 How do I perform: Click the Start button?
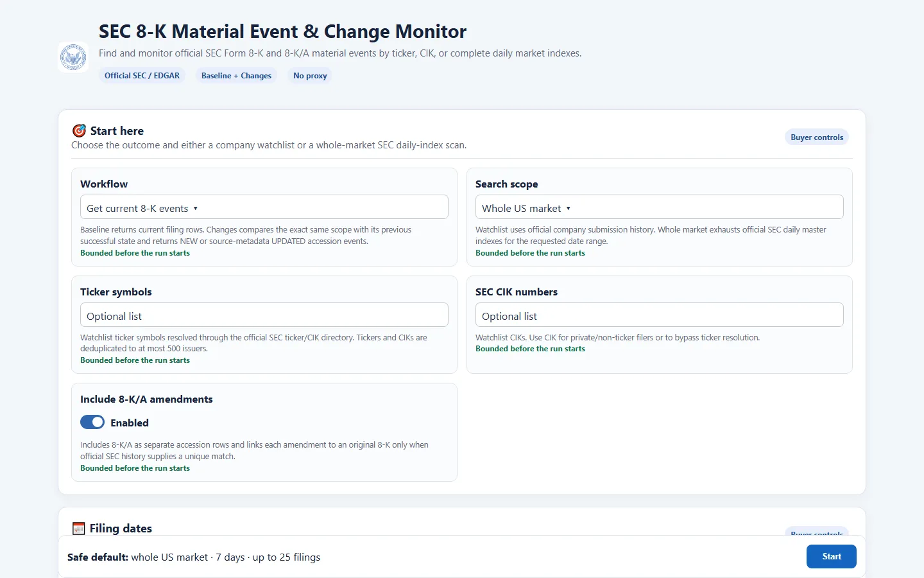click(x=832, y=556)
